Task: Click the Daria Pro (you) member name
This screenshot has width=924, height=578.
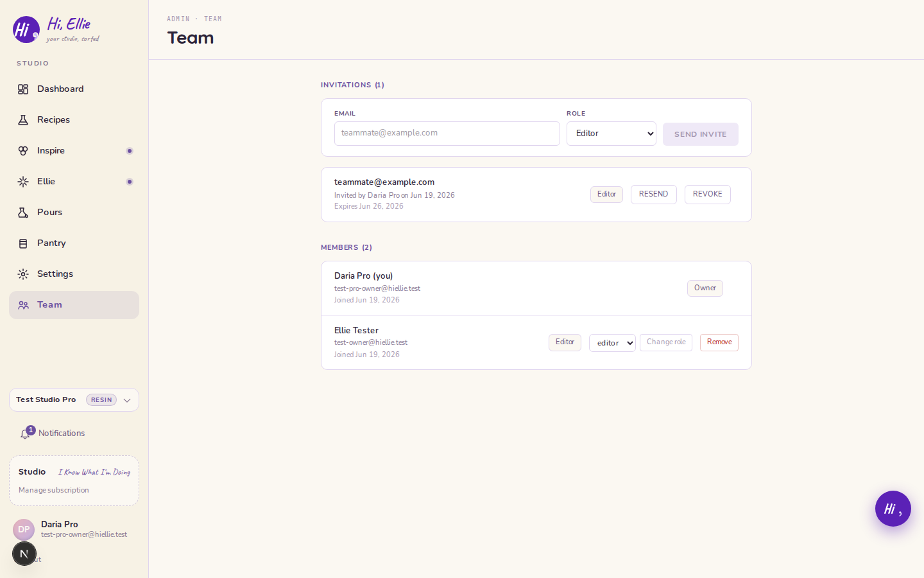Action: click(363, 276)
